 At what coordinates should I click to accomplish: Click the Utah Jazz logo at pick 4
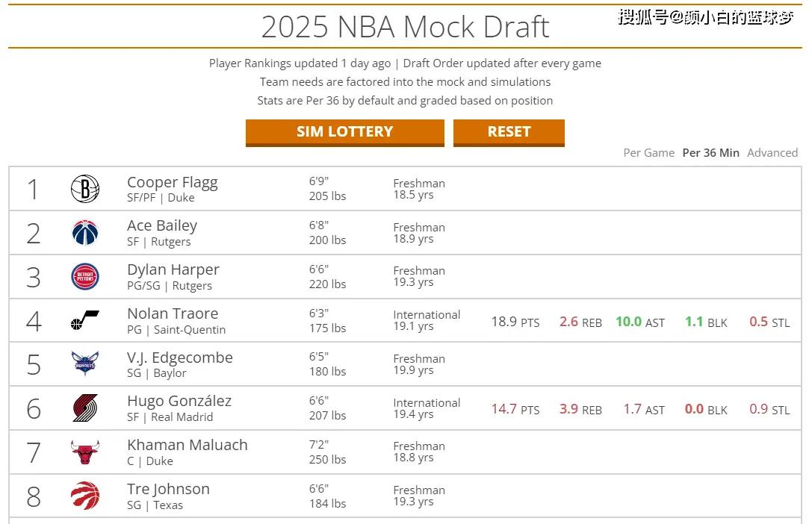coord(85,320)
